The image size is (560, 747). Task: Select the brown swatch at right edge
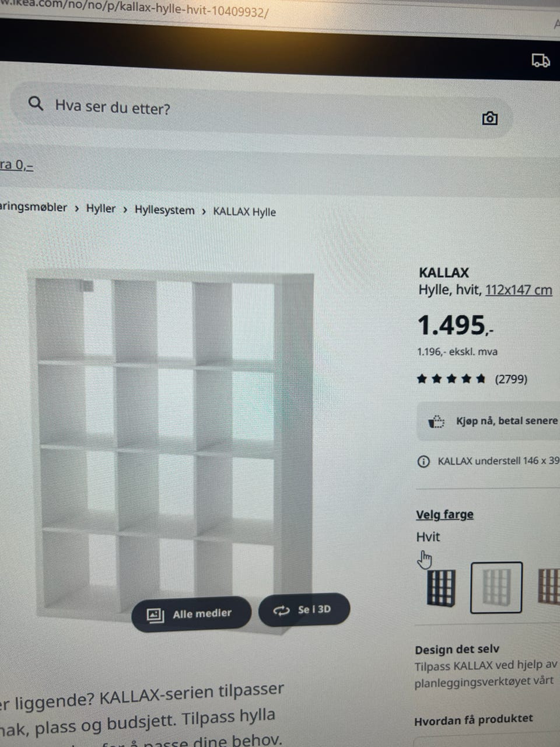pyautogui.click(x=548, y=587)
